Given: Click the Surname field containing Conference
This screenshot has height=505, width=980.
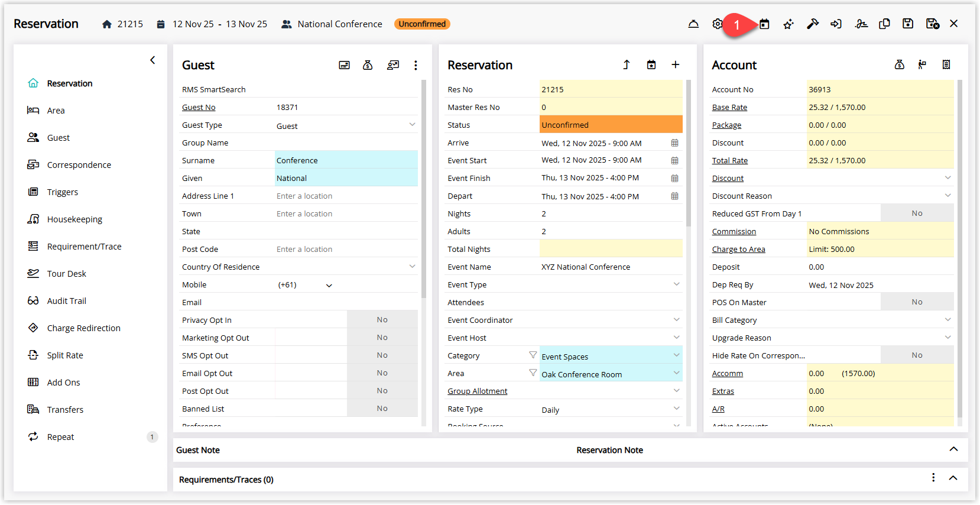Looking at the screenshot, I should [346, 160].
